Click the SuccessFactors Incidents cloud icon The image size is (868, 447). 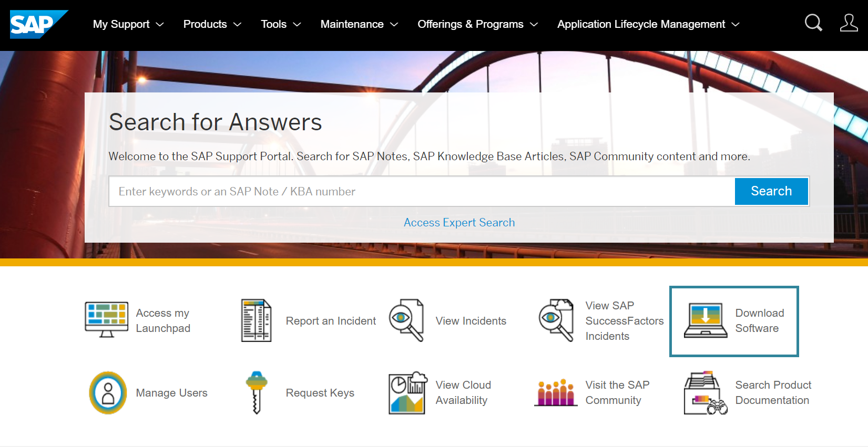(556, 320)
